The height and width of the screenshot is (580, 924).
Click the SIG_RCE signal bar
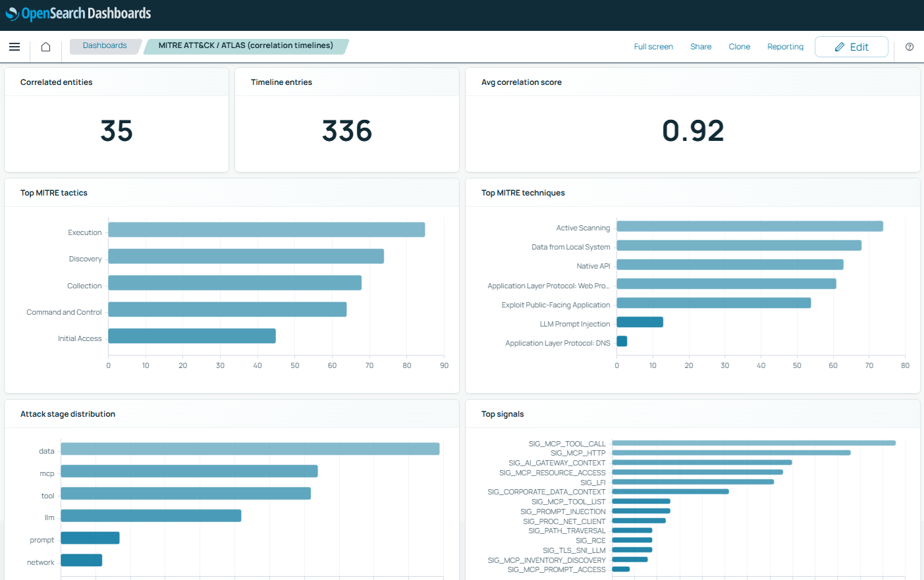coord(632,540)
